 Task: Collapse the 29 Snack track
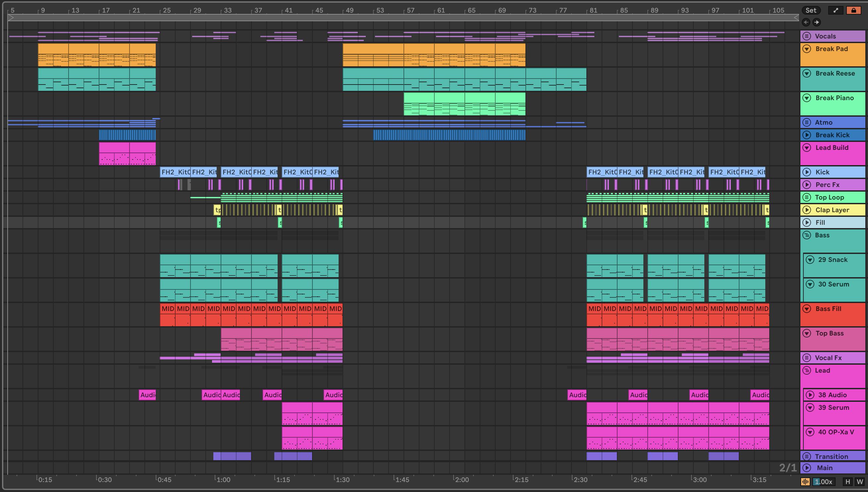coord(810,260)
